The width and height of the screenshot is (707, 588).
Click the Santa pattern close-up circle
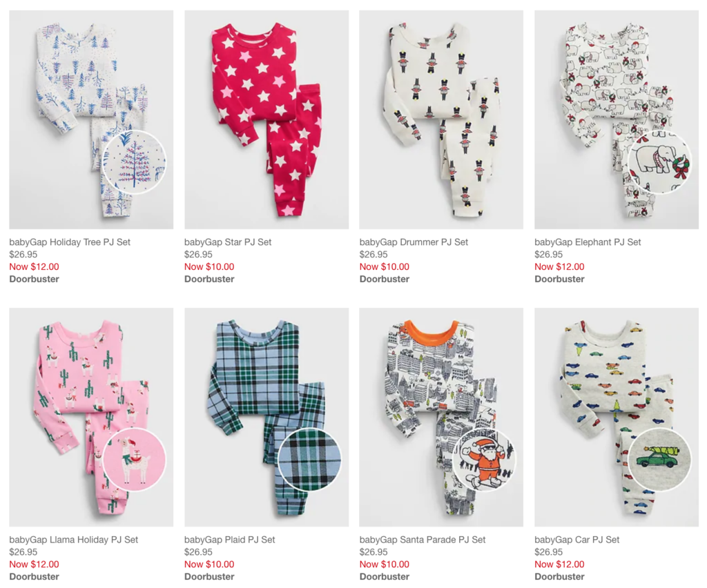[x=485, y=460]
